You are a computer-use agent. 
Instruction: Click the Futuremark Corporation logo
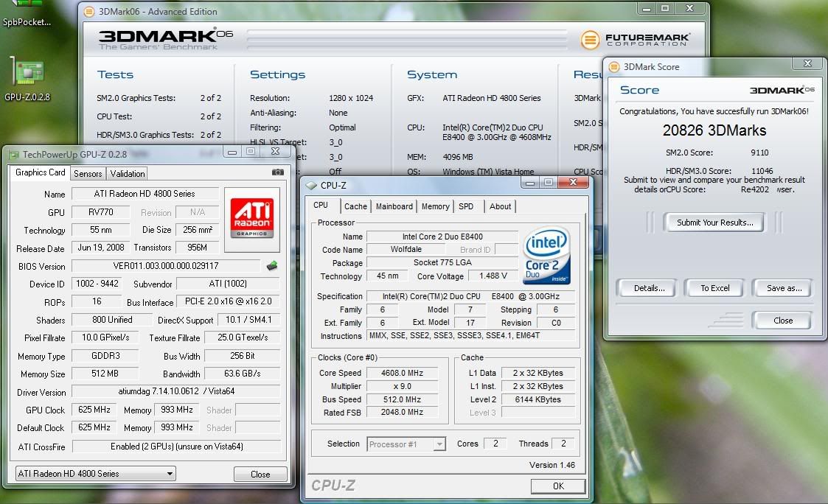(636, 40)
